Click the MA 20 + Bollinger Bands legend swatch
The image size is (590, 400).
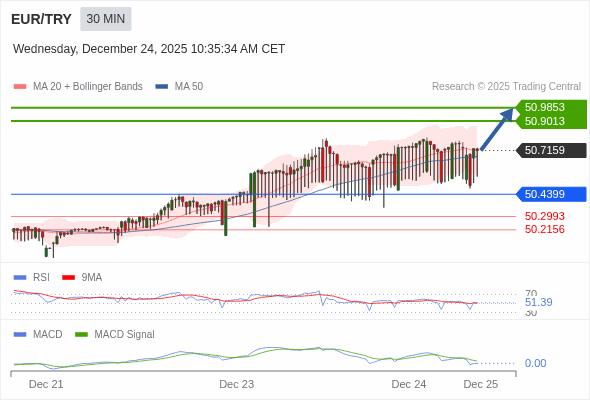(x=20, y=87)
